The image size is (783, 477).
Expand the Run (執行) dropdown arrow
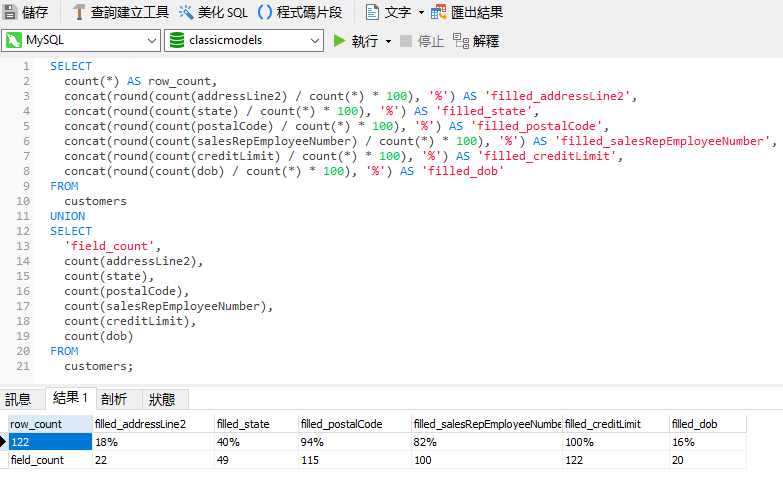pyautogui.click(x=388, y=41)
